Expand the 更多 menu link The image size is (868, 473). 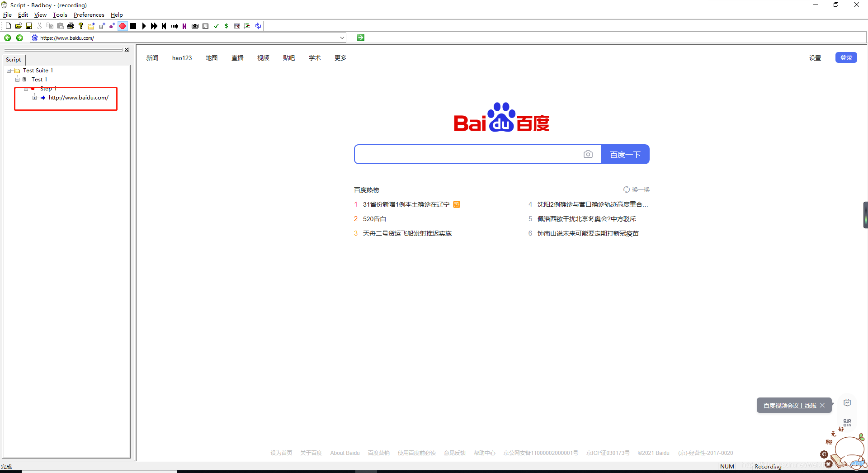point(340,58)
